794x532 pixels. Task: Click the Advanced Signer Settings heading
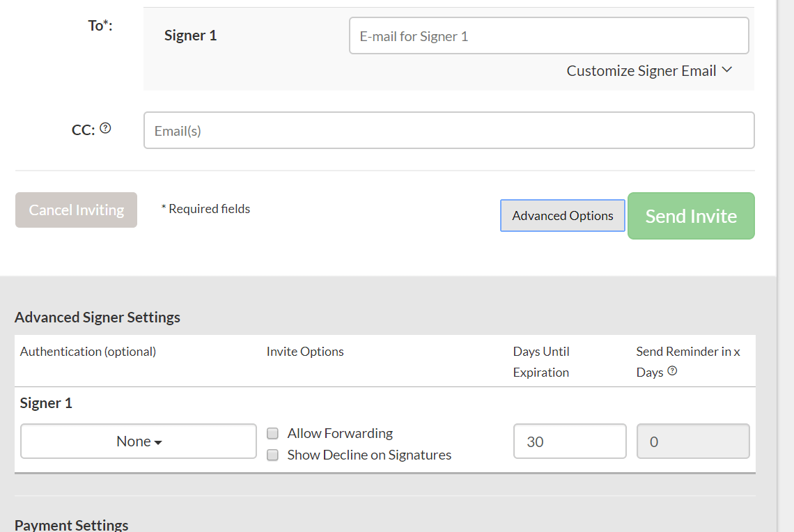click(x=97, y=317)
